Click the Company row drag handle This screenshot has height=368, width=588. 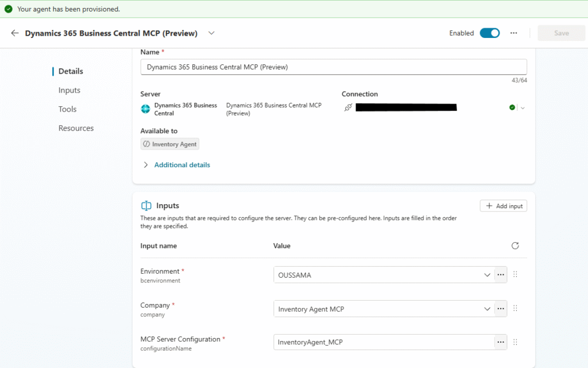[x=515, y=309]
